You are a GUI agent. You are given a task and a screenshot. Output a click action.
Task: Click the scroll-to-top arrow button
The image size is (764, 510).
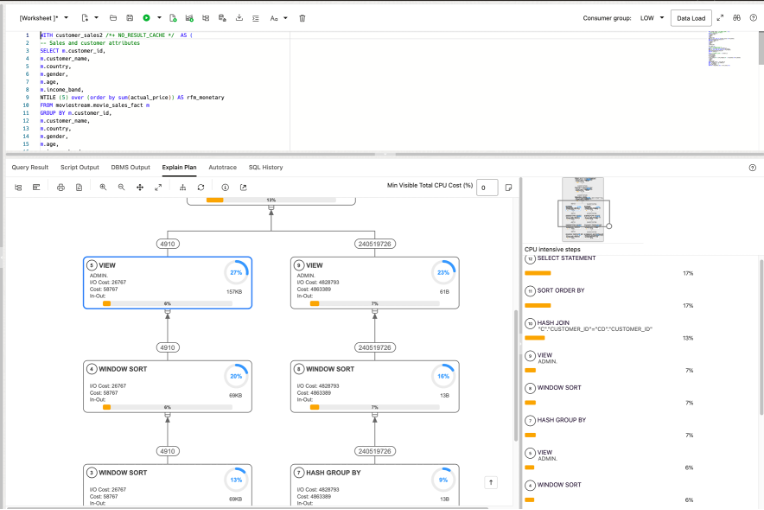coord(491,482)
